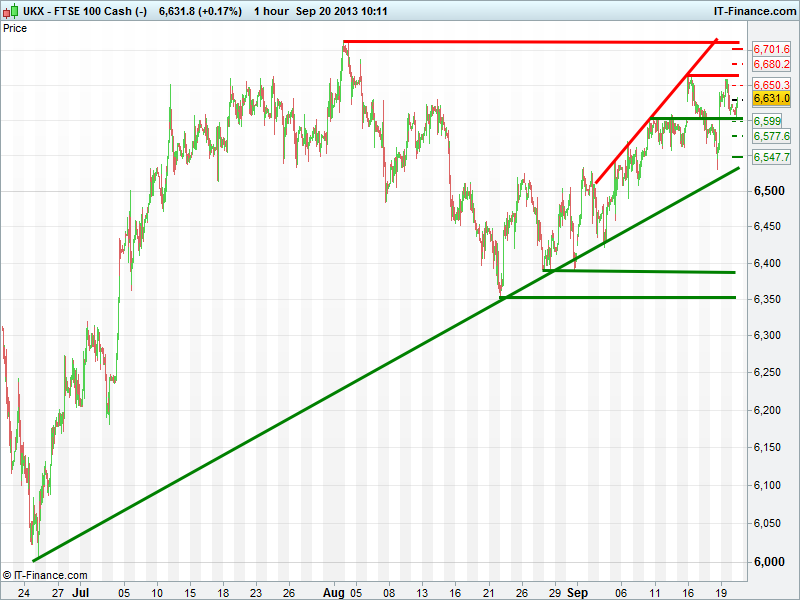Click the 6,631.8 (+0.17%) quote
Screen dimensions: 800x600
(200, 11)
